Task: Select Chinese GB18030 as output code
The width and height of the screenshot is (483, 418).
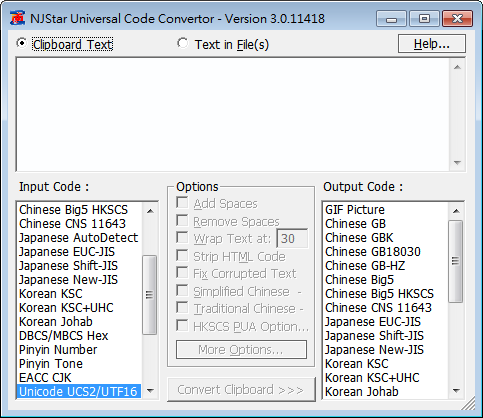Action: [x=373, y=252]
